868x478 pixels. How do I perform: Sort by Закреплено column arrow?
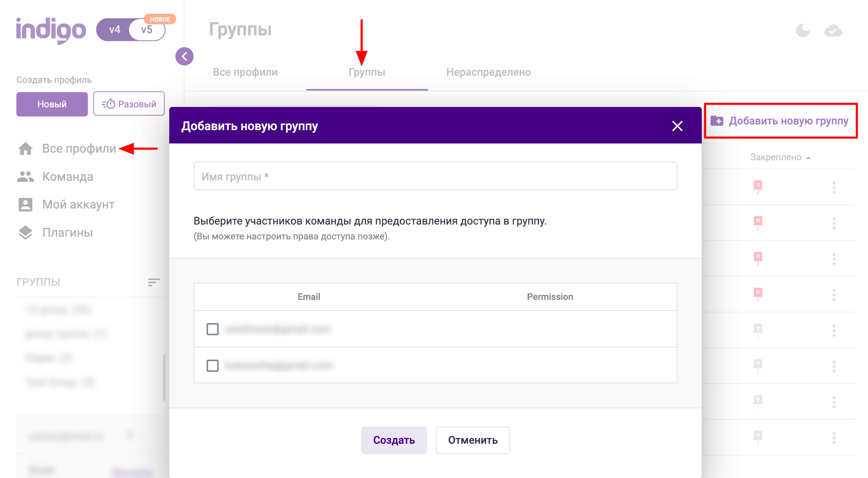pyautogui.click(x=809, y=158)
